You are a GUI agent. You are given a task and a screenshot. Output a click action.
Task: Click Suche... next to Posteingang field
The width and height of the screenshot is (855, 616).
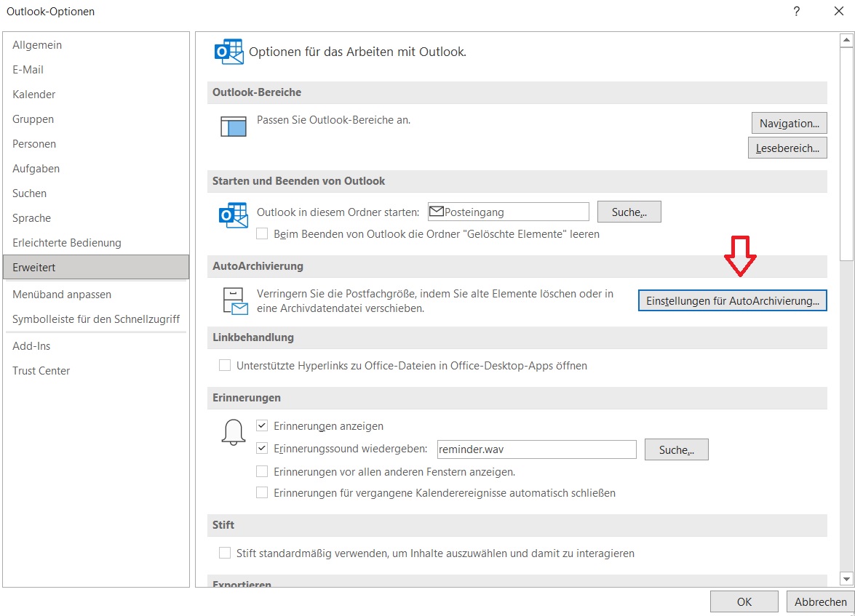pyautogui.click(x=629, y=212)
